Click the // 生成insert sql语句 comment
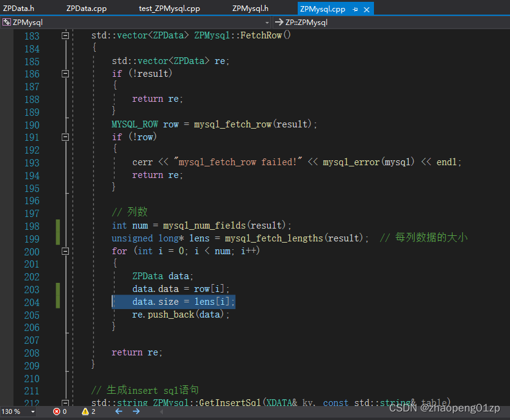Screen dimensions: 510x420 pos(145,390)
